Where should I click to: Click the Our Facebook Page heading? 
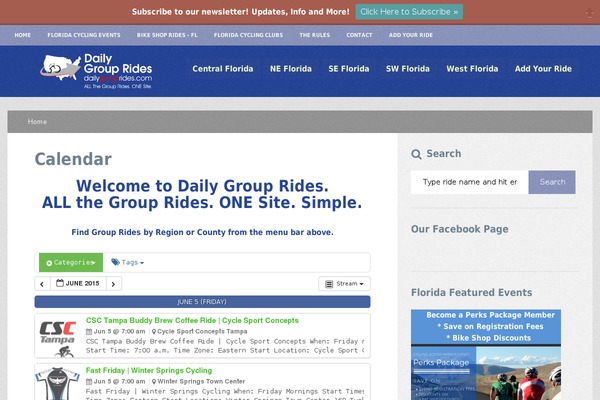pos(460,229)
